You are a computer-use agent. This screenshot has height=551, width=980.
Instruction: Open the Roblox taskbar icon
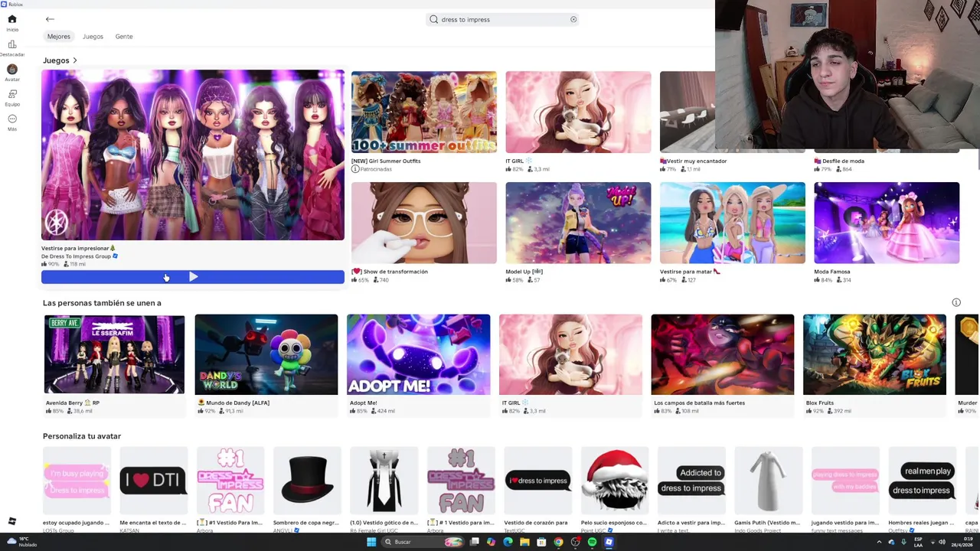pos(609,542)
